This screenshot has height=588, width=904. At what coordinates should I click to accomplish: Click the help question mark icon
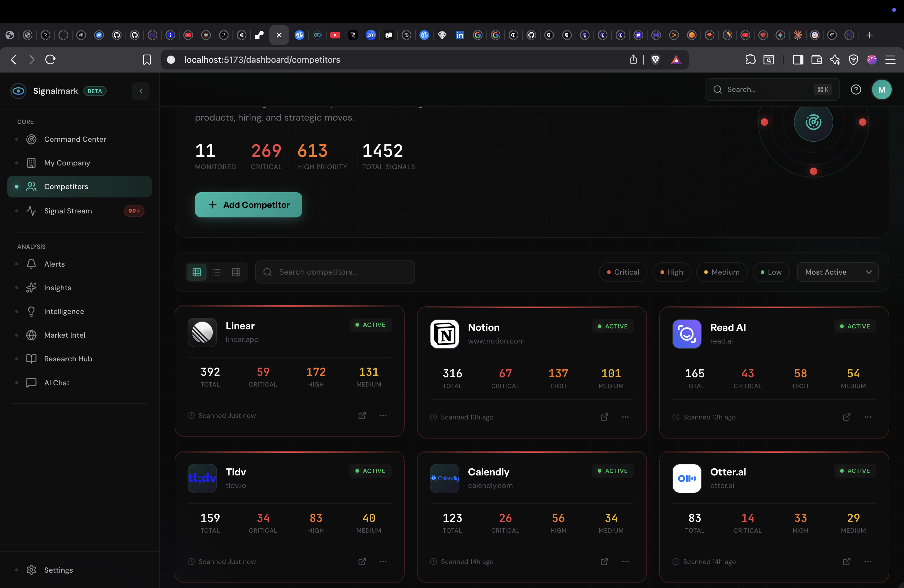[x=856, y=89]
